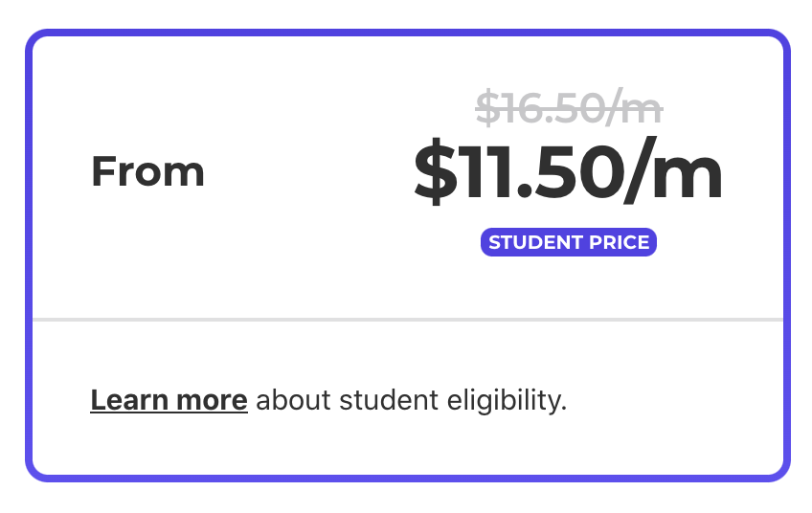The image size is (812, 513).
Task: Click the From label
Action: pos(147,171)
